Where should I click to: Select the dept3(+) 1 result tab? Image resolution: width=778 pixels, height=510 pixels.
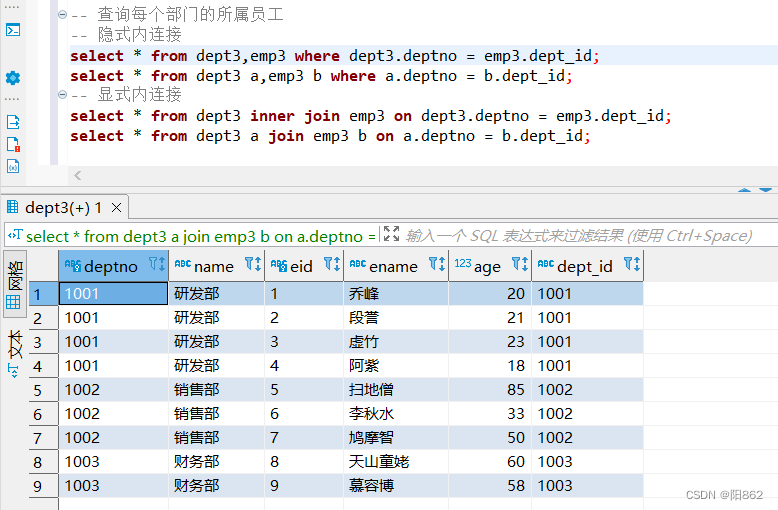click(62, 208)
